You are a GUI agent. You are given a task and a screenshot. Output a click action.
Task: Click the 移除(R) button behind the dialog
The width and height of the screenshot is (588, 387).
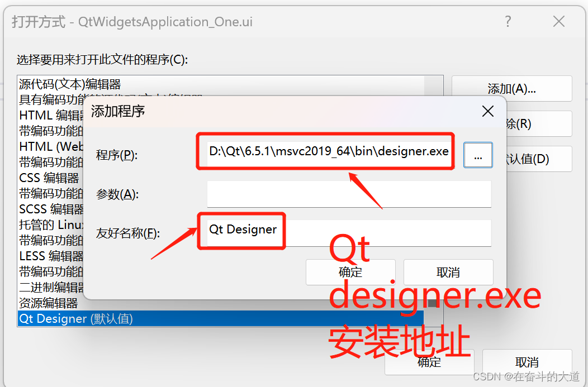[539, 123]
